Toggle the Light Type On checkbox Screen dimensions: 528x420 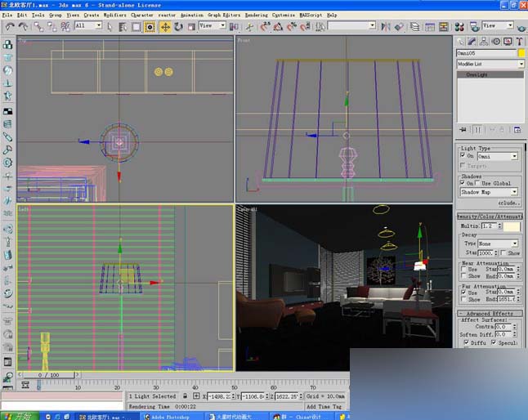pyautogui.click(x=463, y=155)
